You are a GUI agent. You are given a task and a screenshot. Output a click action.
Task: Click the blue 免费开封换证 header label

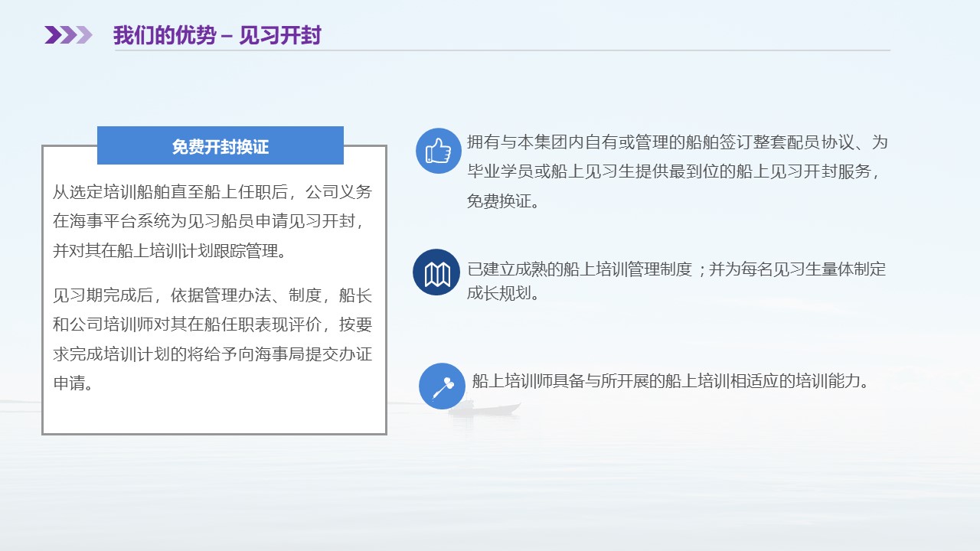point(220,146)
